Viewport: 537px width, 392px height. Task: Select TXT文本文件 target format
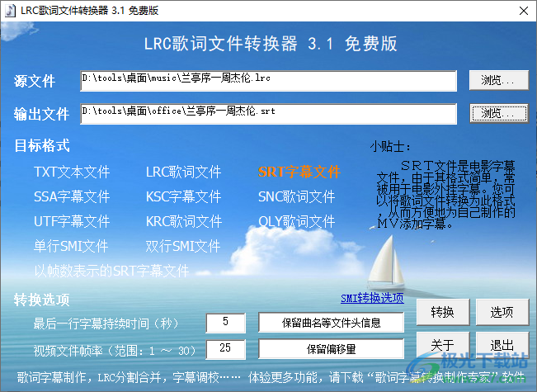[72, 172]
